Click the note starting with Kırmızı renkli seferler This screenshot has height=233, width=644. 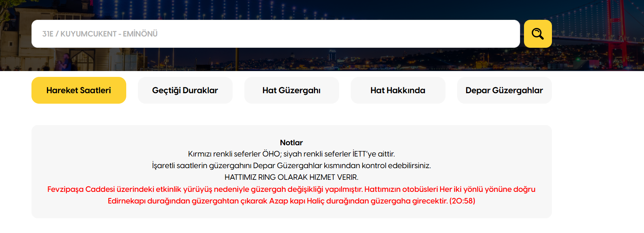[291, 154]
